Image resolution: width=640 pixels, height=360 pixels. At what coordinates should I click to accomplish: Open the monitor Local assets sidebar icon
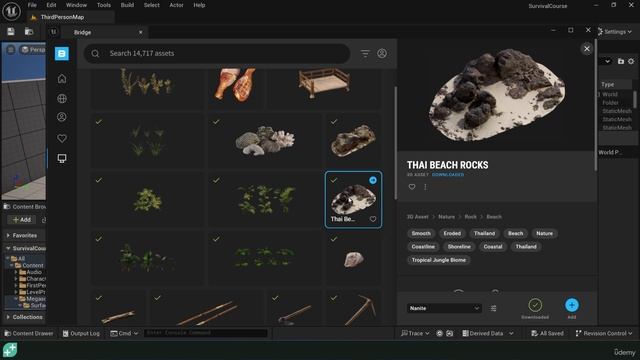62,158
